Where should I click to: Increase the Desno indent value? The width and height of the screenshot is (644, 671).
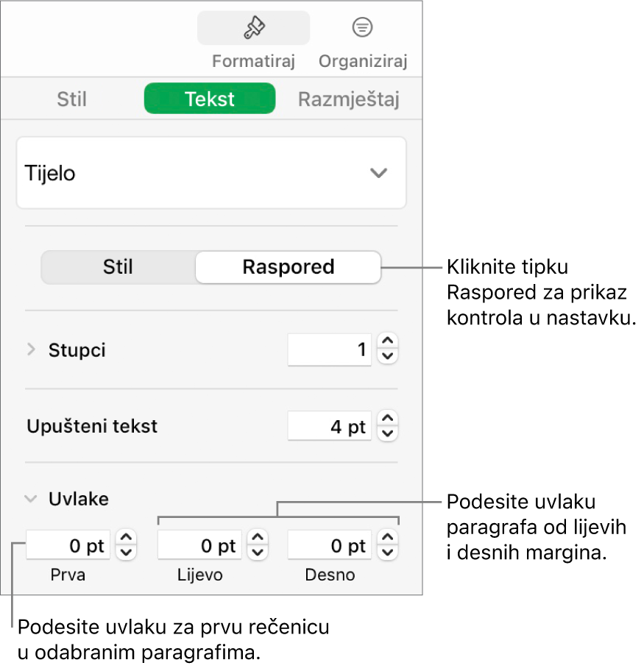[x=388, y=539]
